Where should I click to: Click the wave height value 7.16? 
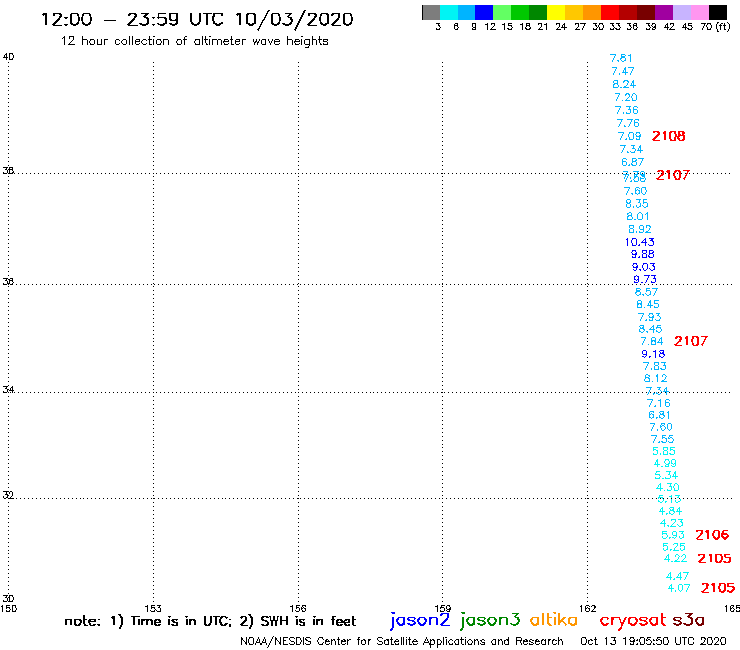click(658, 404)
